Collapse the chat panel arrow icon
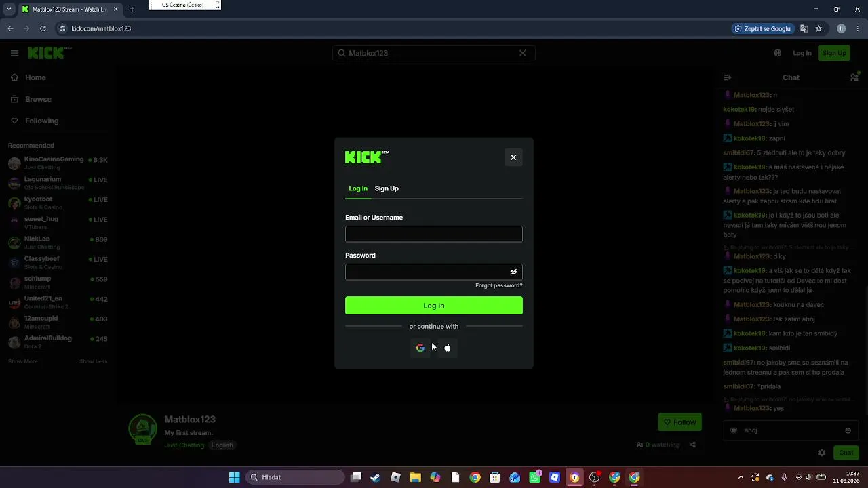Screen dimensions: 868x488 pyautogui.click(x=728, y=77)
